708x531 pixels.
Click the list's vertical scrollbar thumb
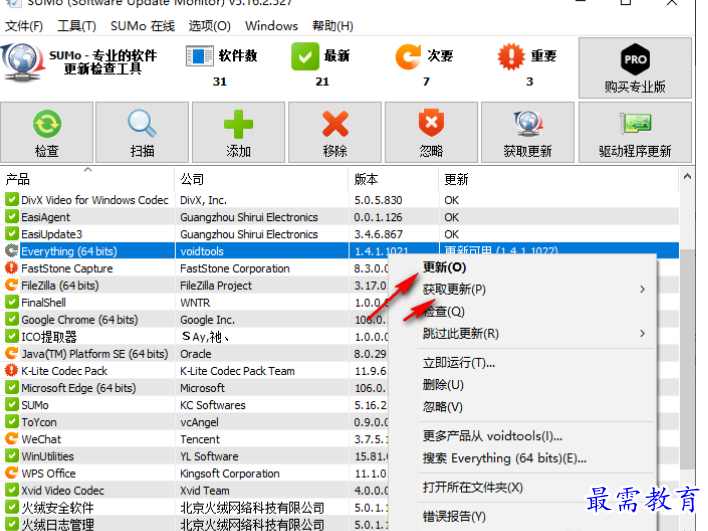[x=687, y=359]
